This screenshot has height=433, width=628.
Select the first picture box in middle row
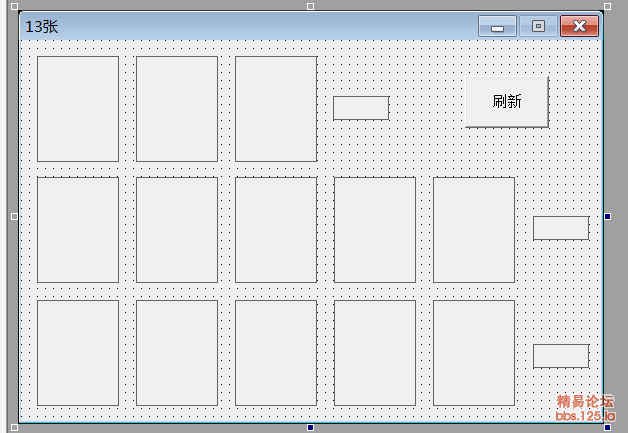point(78,230)
